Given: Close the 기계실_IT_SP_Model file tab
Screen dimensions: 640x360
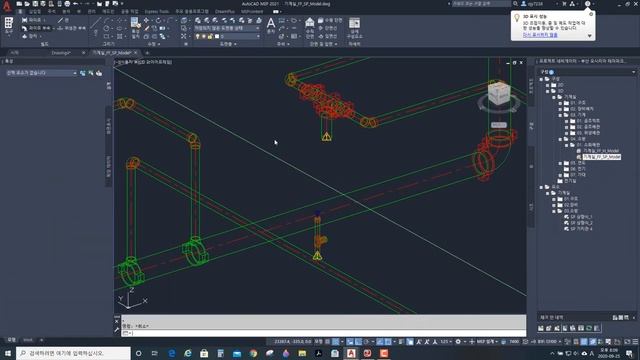Looking at the screenshot, I should pos(136,53).
